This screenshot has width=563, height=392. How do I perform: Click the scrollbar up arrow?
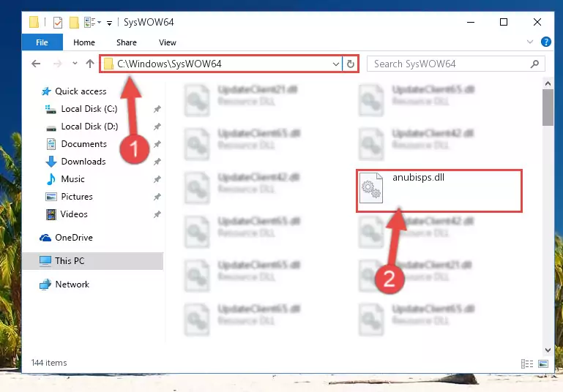click(548, 83)
